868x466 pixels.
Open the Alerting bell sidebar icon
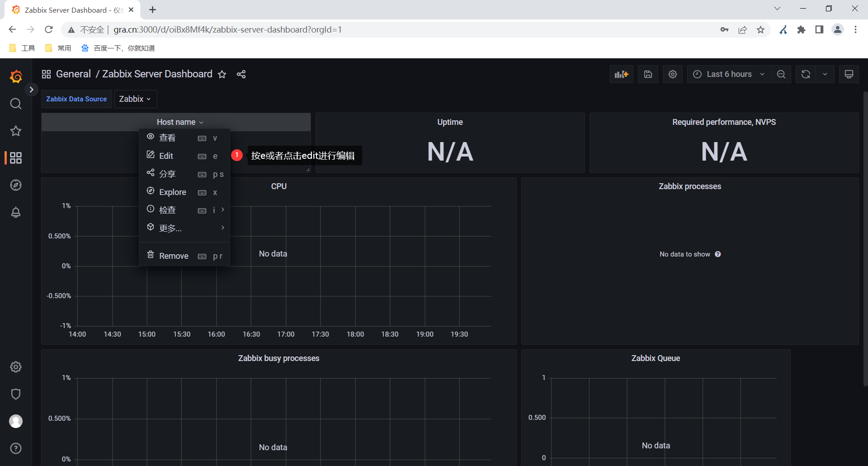click(x=16, y=212)
